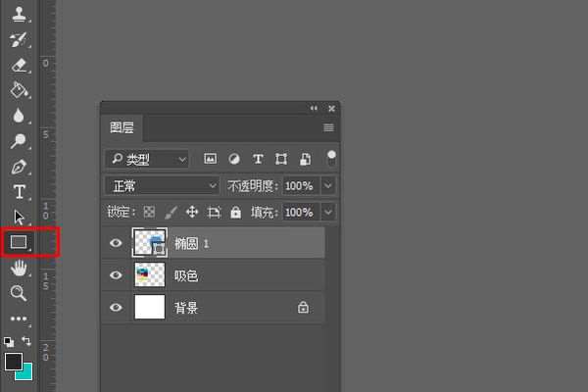Lock all layer attributes
The image size is (588, 392).
(235, 212)
